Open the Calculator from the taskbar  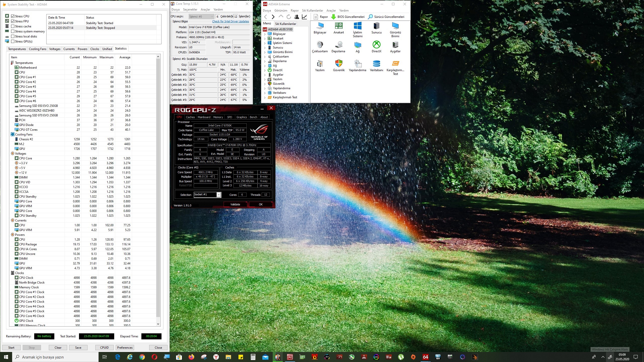[x=253, y=357]
